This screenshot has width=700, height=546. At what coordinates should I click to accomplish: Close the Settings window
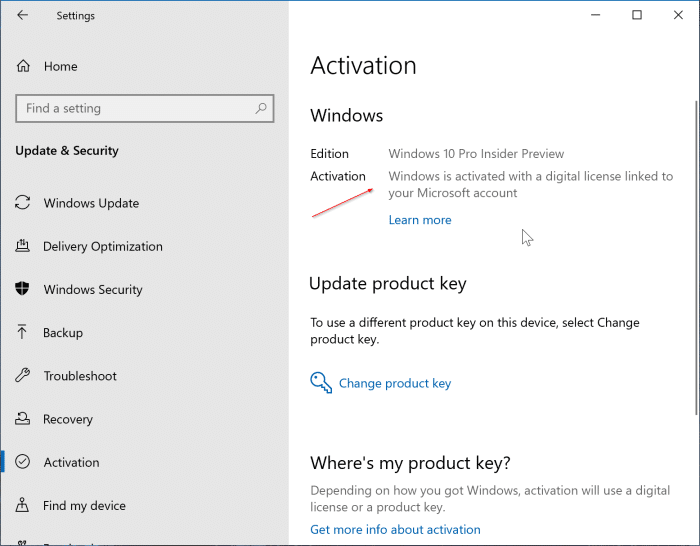[x=678, y=15]
